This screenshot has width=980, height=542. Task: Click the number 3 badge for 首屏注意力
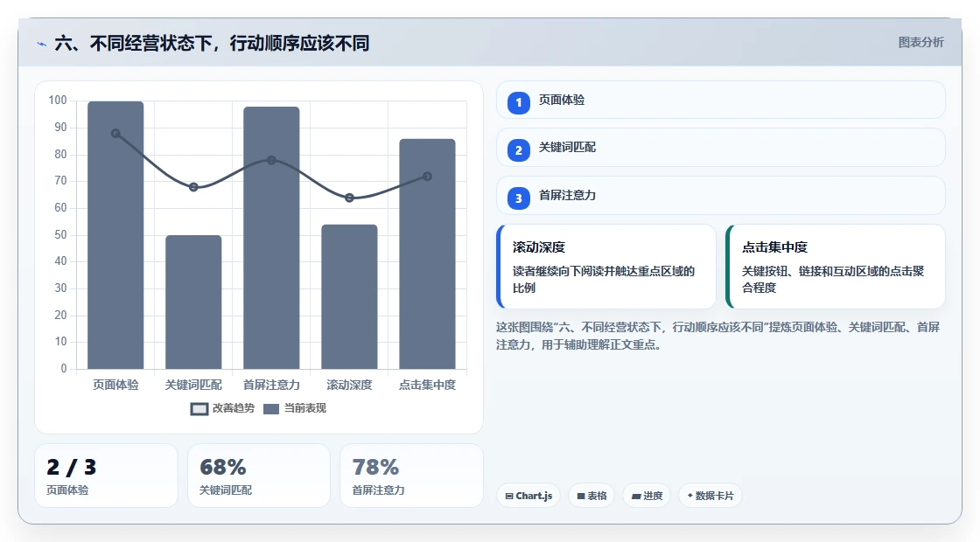tap(519, 198)
